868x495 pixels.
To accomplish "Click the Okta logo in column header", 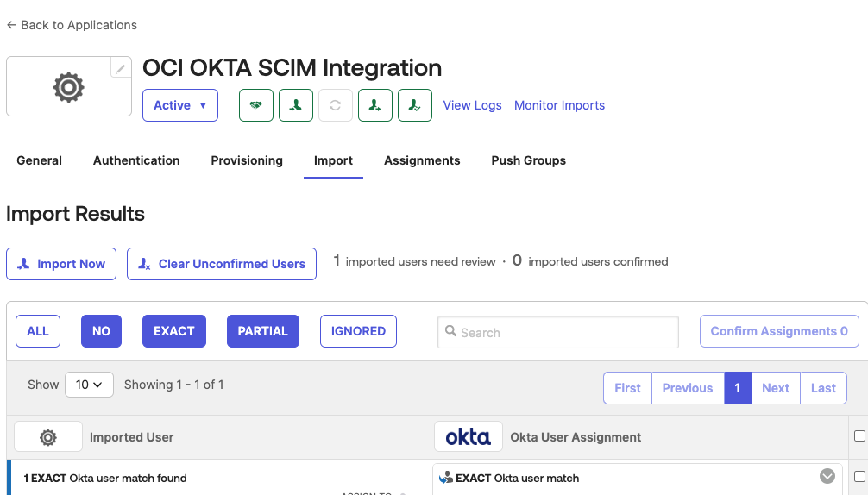I will click(468, 437).
